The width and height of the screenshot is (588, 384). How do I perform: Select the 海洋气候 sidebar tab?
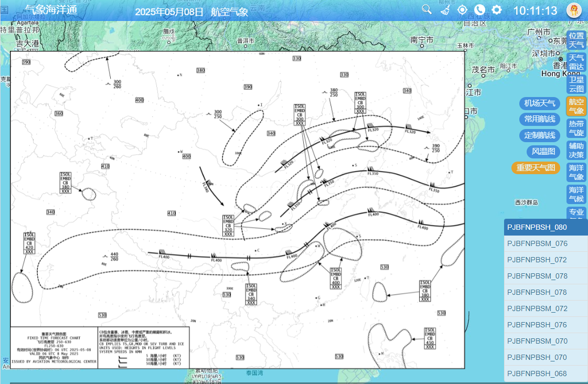576,194
